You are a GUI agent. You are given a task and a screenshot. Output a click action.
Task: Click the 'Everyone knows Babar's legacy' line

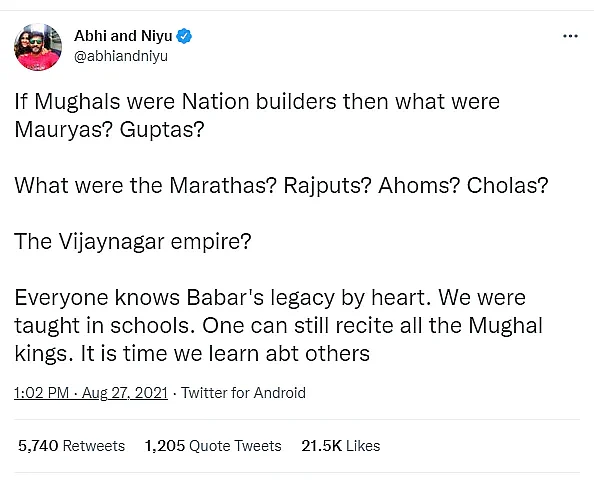pos(270,297)
